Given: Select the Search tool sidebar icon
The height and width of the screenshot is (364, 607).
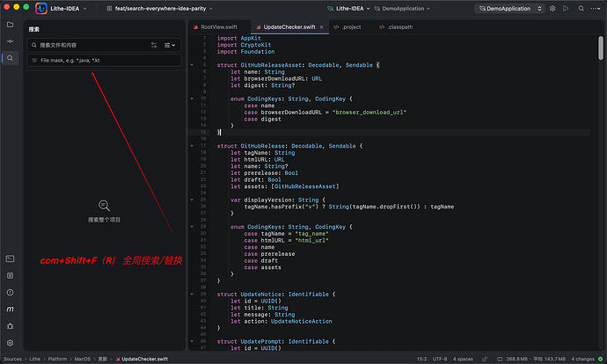Looking at the screenshot, I should point(10,58).
